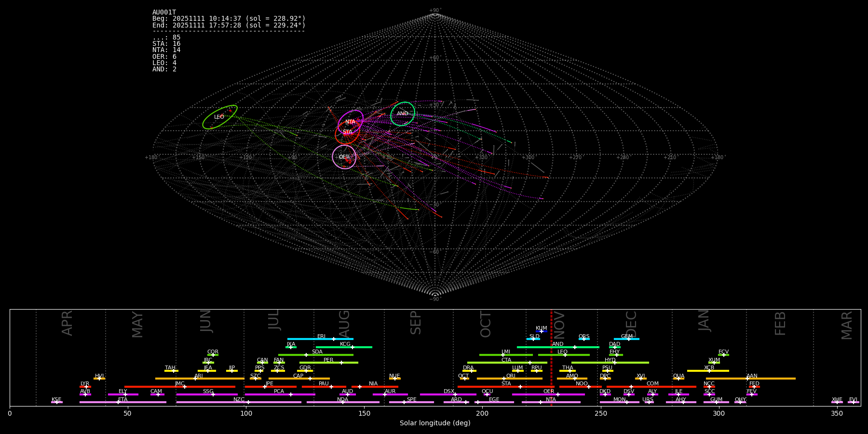Click the +150 longitude grid label
Image resolution: width=868 pixels, height=434 pixels.
click(198, 157)
